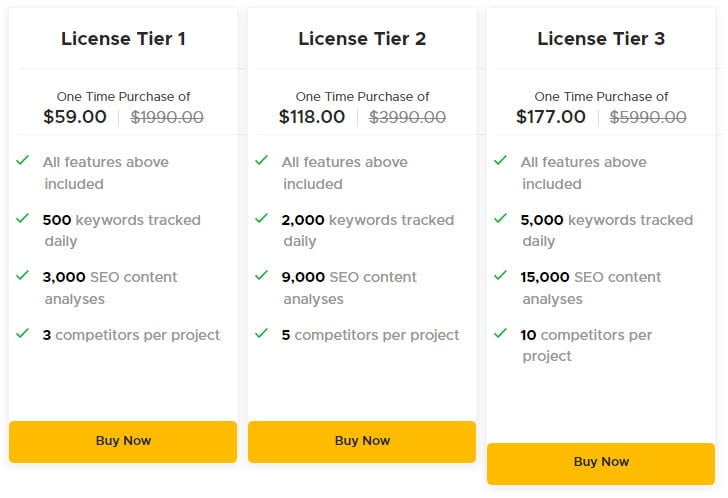
Task: Click checkmark next to 9,000 SEO content analyses
Action: click(261, 275)
